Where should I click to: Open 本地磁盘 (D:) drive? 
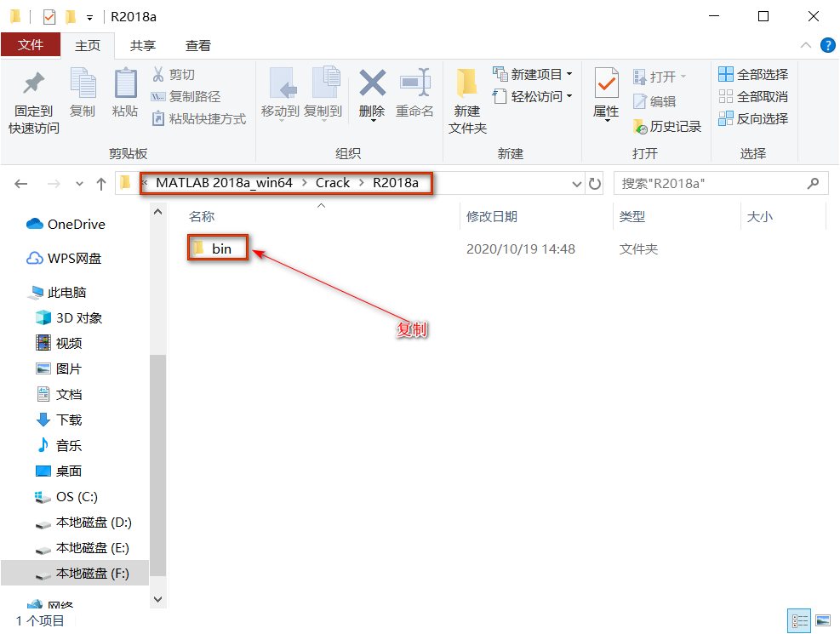[x=83, y=523]
